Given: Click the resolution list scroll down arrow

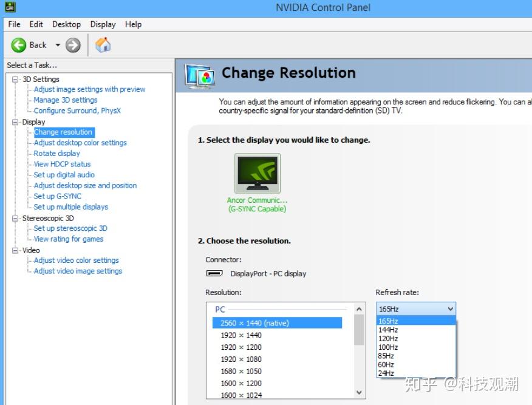Looking at the screenshot, I should point(359,392).
